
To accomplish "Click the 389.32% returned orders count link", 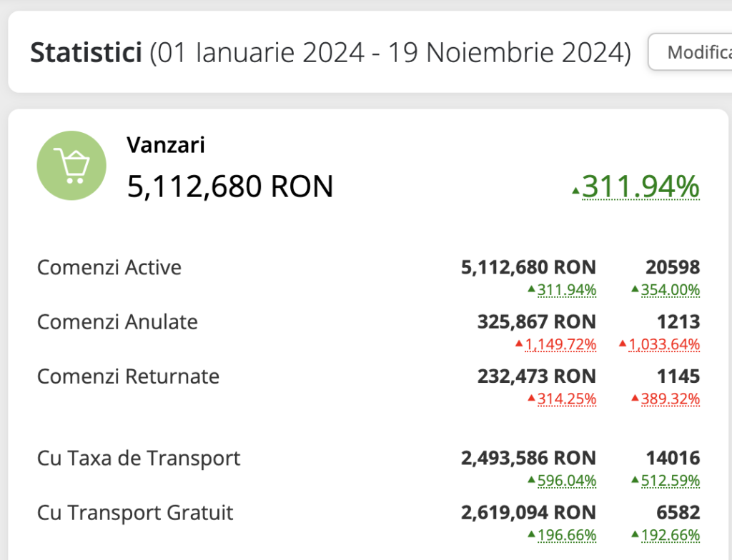I will [x=670, y=399].
